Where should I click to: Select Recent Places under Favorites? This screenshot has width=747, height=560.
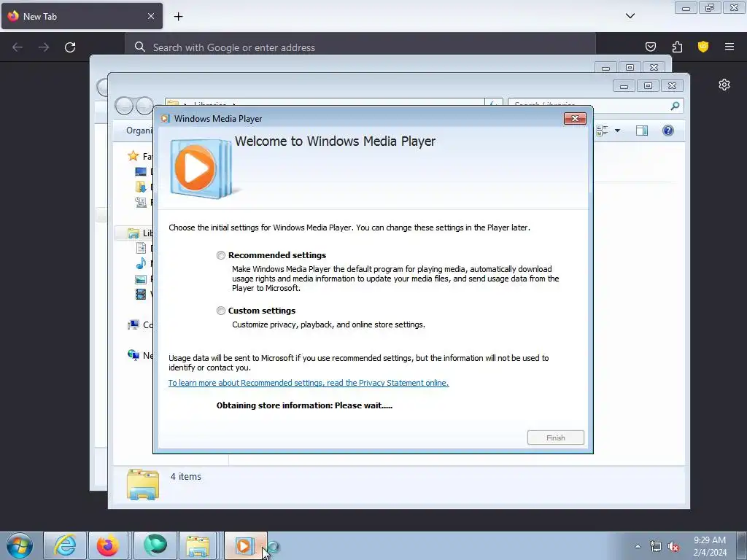141,203
